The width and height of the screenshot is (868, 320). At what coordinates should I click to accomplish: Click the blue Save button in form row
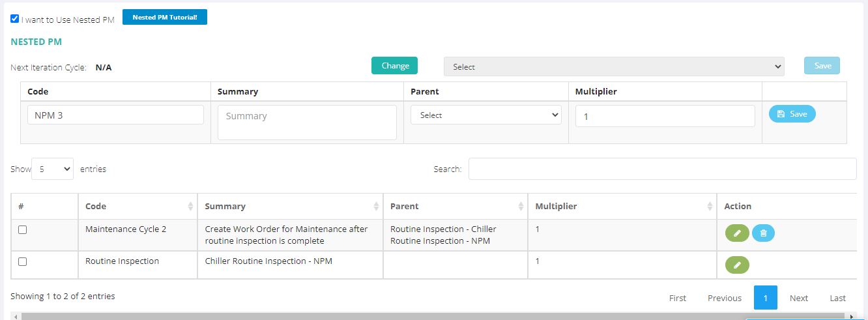[792, 114]
